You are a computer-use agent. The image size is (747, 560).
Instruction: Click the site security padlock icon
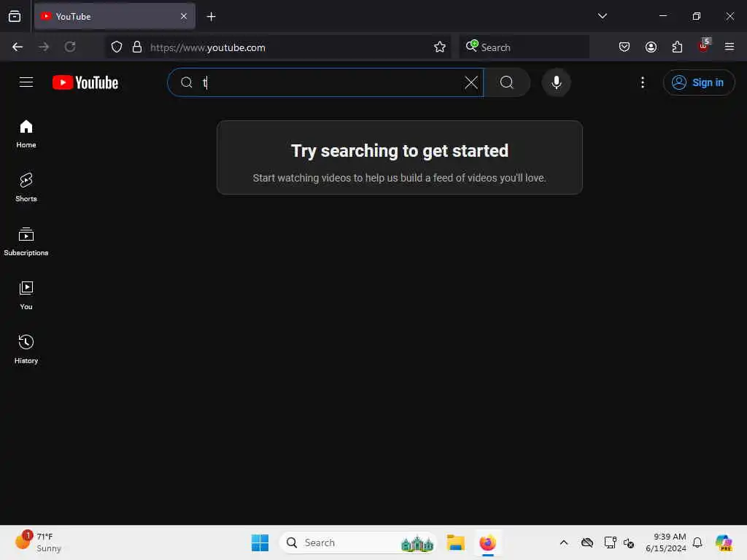(x=137, y=47)
